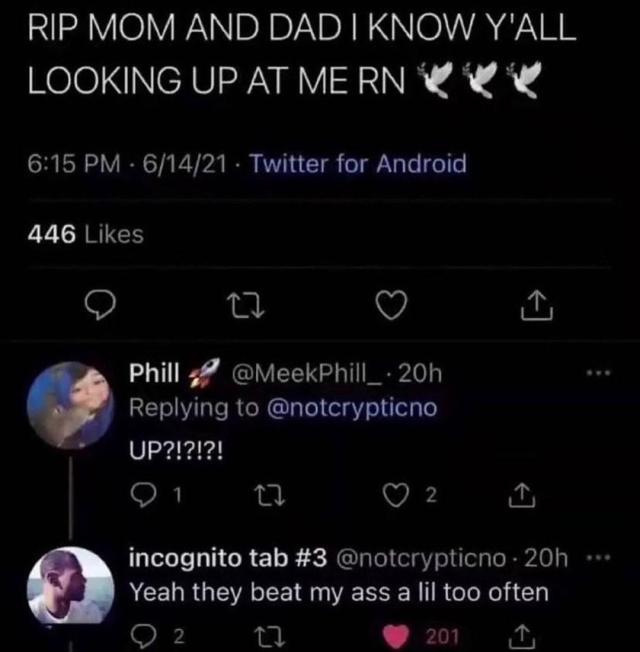Open incognito tab #3's profile picture
The height and width of the screenshot is (652, 640).
[x=69, y=588]
